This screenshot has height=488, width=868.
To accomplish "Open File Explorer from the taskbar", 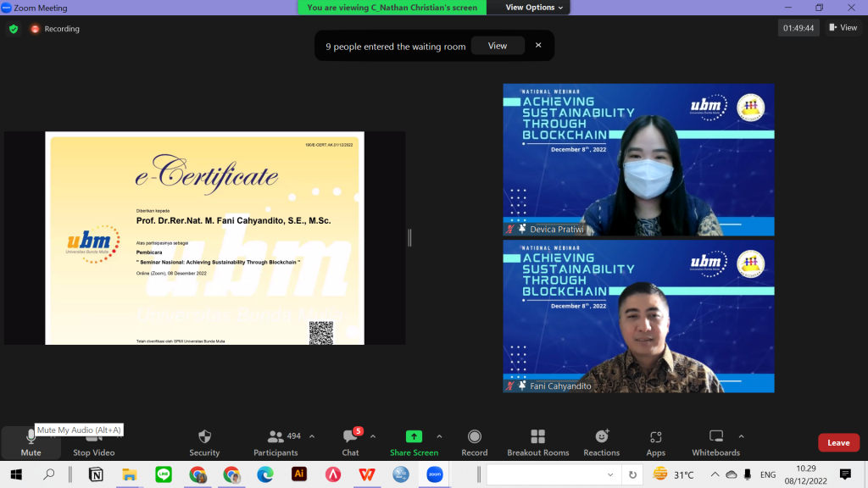I will (x=130, y=474).
